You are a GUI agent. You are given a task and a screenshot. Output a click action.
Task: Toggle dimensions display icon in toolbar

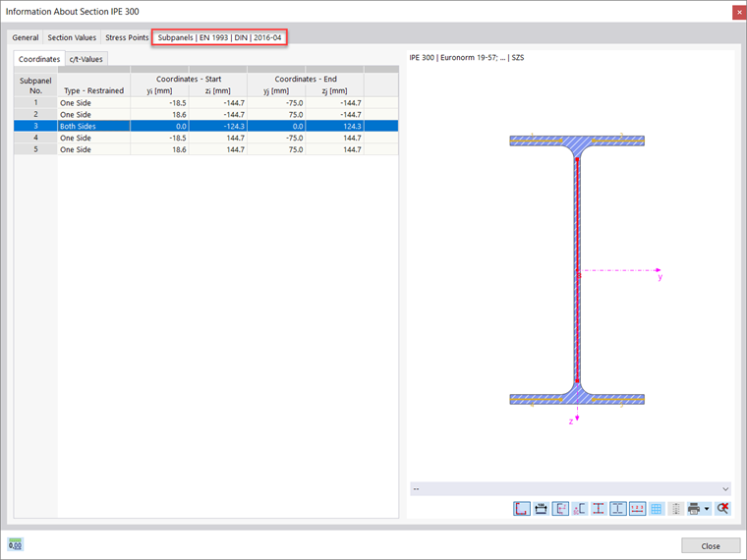tap(541, 509)
